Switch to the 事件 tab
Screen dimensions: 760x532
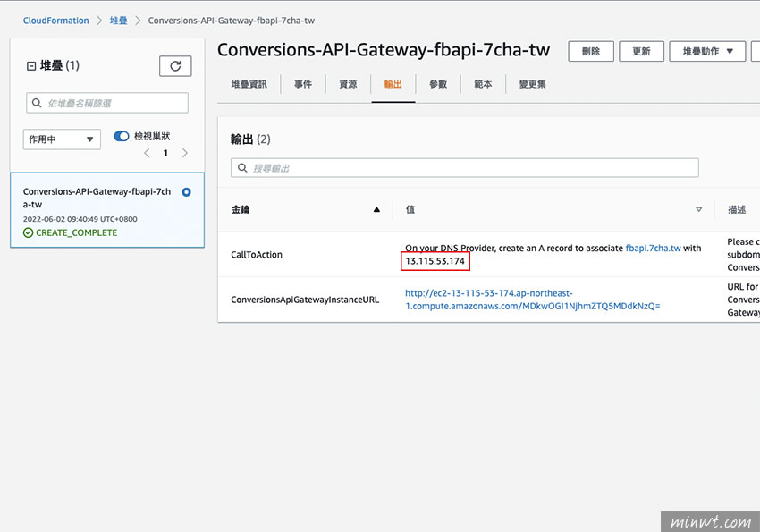(303, 84)
